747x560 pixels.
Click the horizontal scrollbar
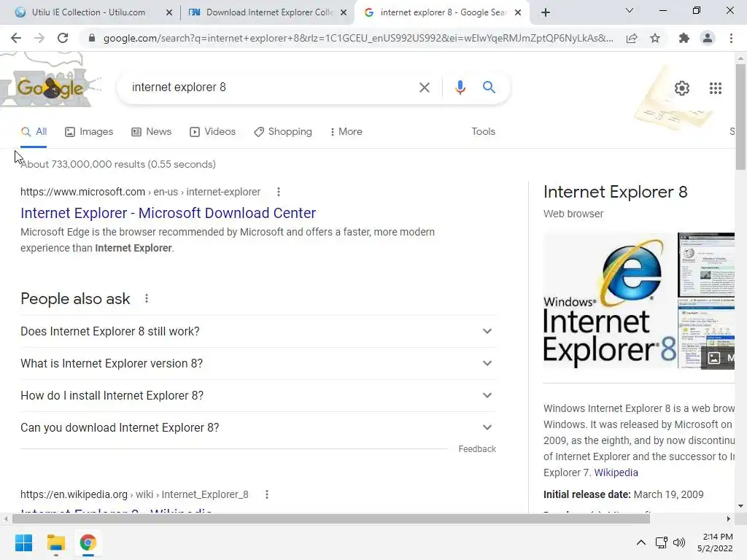[x=331, y=518]
